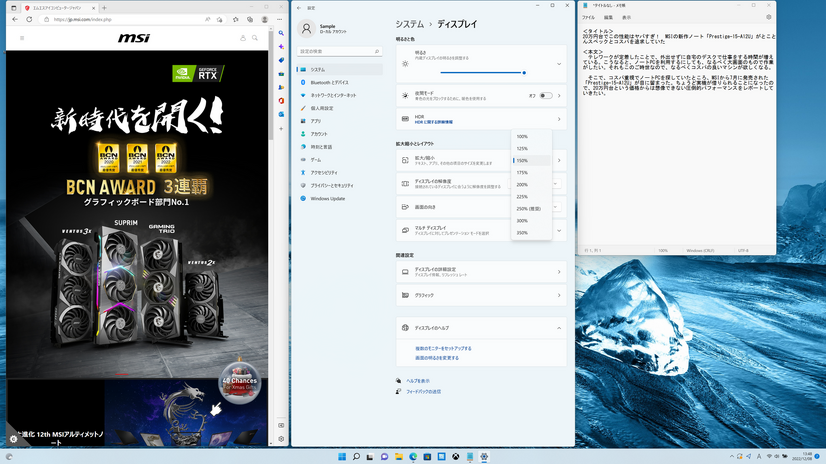Click ヘルプを表示 link
This screenshot has width=826, height=464.
(418, 381)
